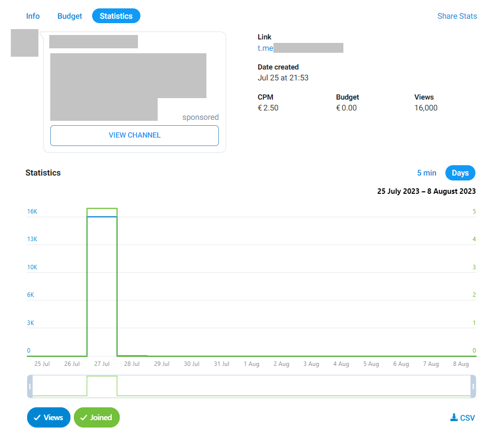Grab the left handle of range selector
This screenshot has width=504, height=430.
(x=30, y=386)
